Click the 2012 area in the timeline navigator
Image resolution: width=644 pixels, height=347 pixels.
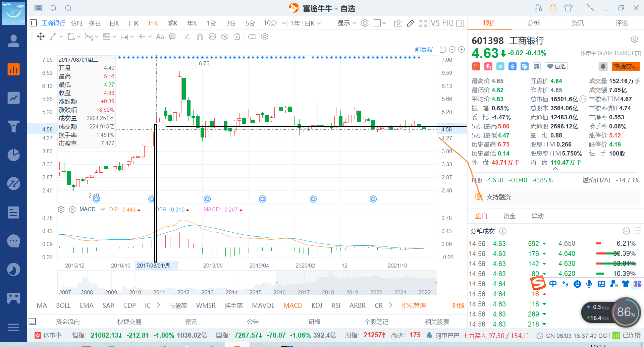tap(183, 292)
